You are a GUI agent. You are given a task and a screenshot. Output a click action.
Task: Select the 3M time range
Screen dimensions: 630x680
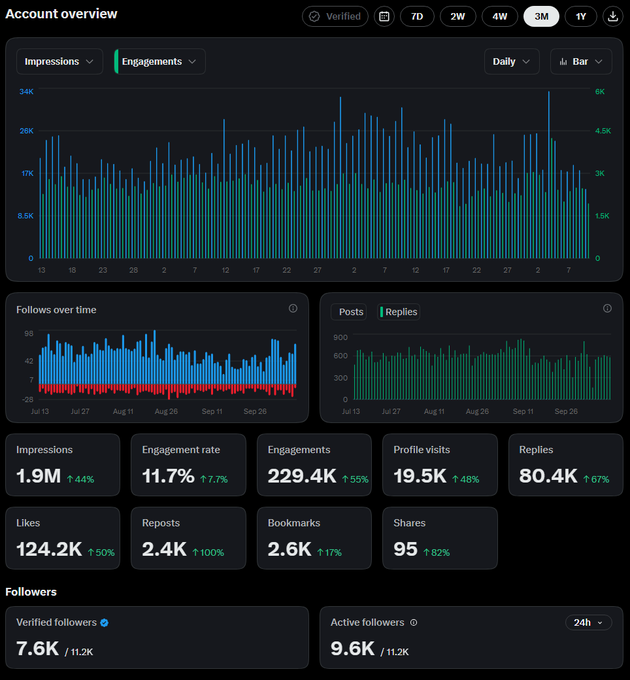541,16
